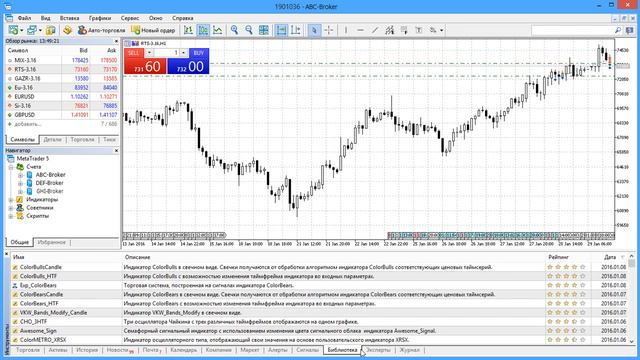This screenshot has height=360, width=640.
Task: Sort library by Дата column header
Action: pos(609,257)
